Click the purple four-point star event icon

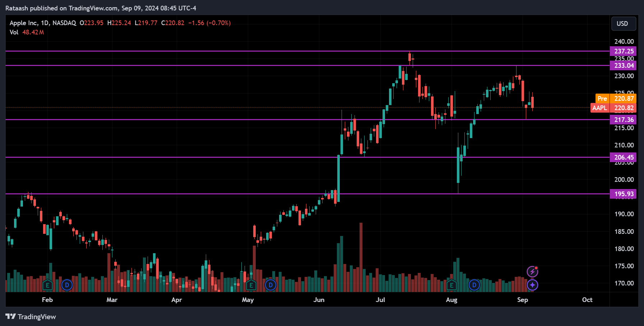tap(532, 285)
